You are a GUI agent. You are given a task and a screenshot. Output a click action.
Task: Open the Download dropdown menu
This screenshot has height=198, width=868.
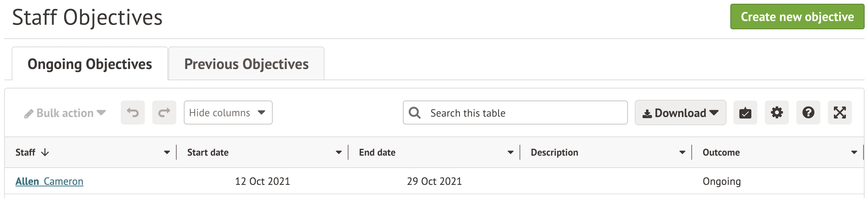coord(680,112)
